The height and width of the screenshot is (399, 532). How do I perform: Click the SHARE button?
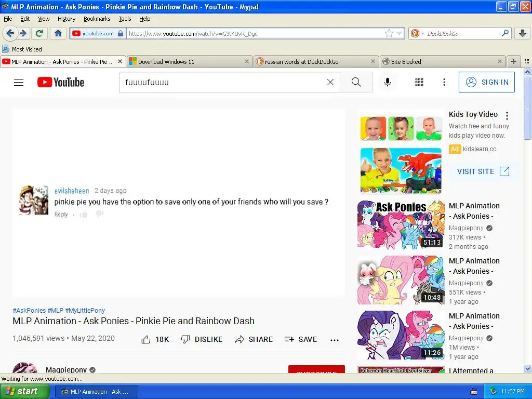pos(254,339)
